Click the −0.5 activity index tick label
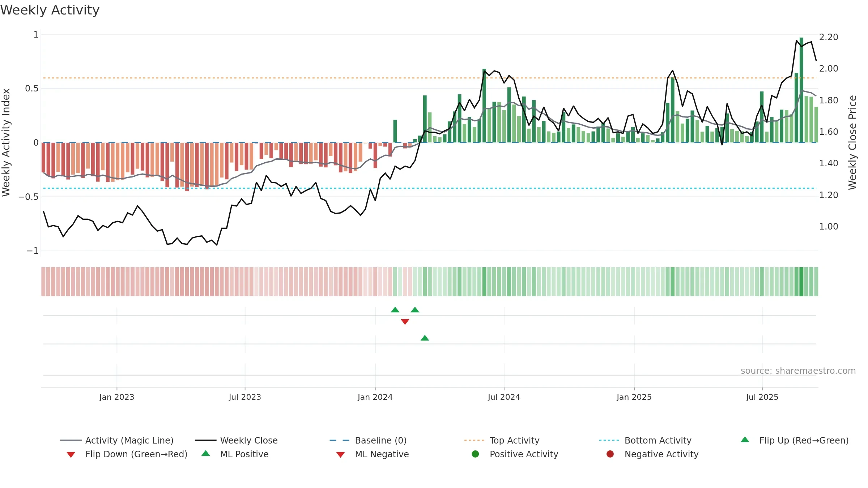The height and width of the screenshot is (488, 868). (29, 197)
